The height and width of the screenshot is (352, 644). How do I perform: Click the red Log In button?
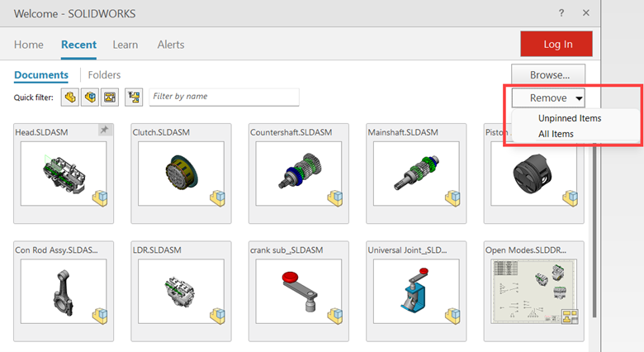pos(556,44)
